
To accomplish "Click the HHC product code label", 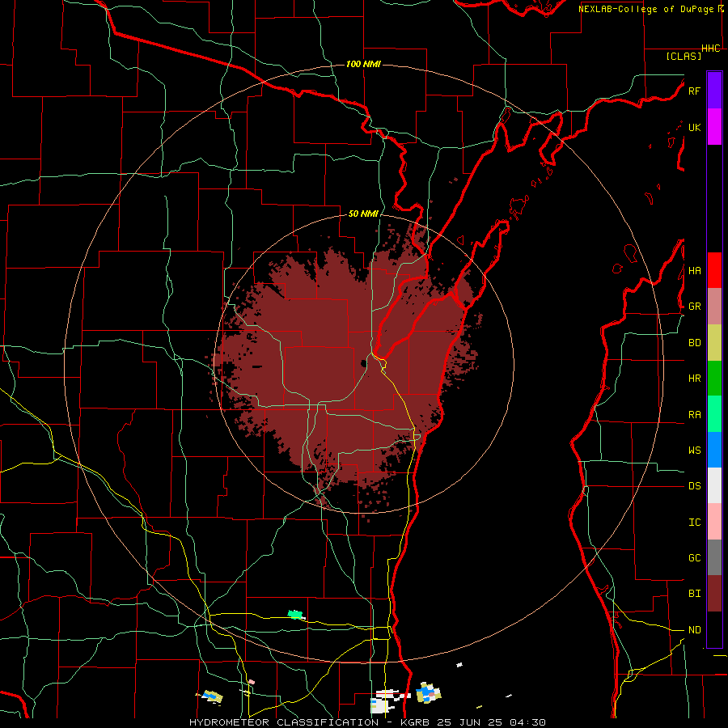I will 711,49.
